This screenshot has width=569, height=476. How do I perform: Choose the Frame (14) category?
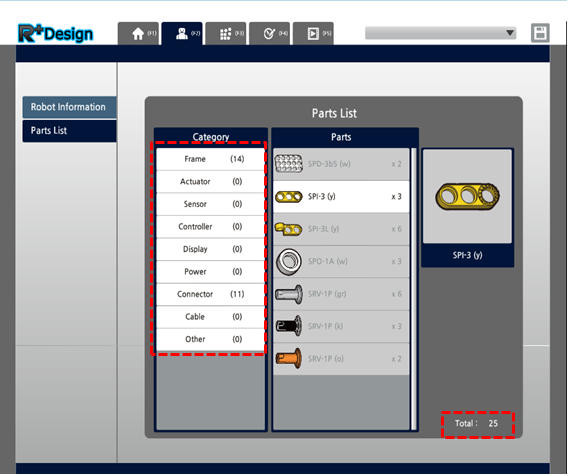[x=210, y=159]
